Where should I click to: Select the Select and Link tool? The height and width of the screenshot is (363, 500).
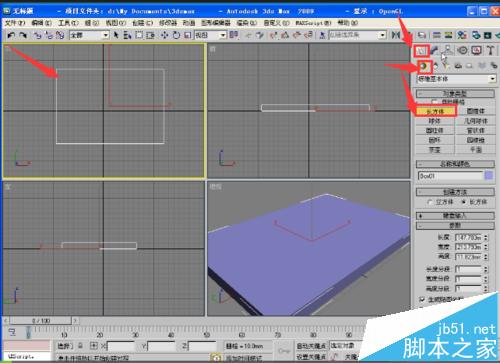(x=38, y=35)
